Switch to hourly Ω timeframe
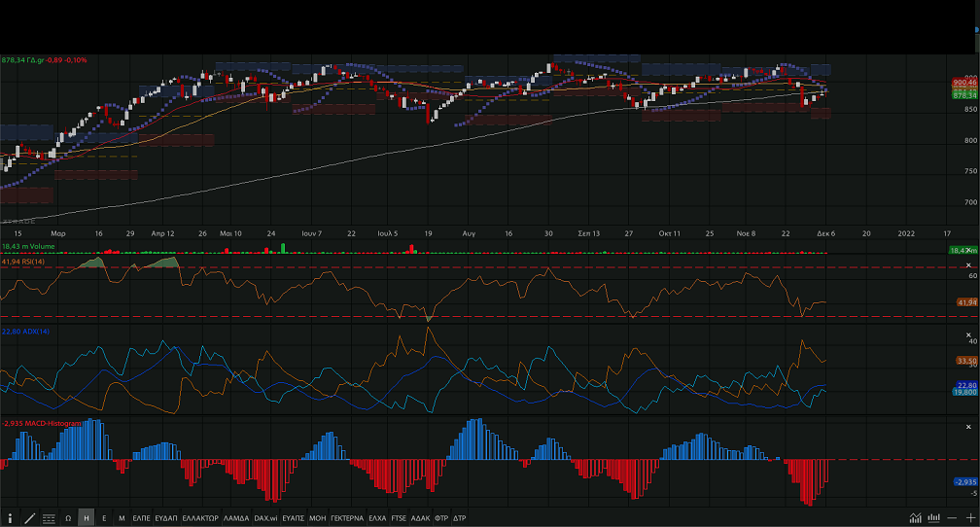The image size is (980, 527). pos(68,518)
